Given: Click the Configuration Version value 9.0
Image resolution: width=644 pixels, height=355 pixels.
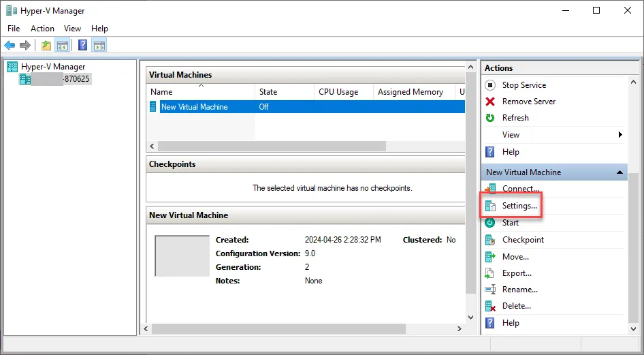Looking at the screenshot, I should tap(310, 253).
